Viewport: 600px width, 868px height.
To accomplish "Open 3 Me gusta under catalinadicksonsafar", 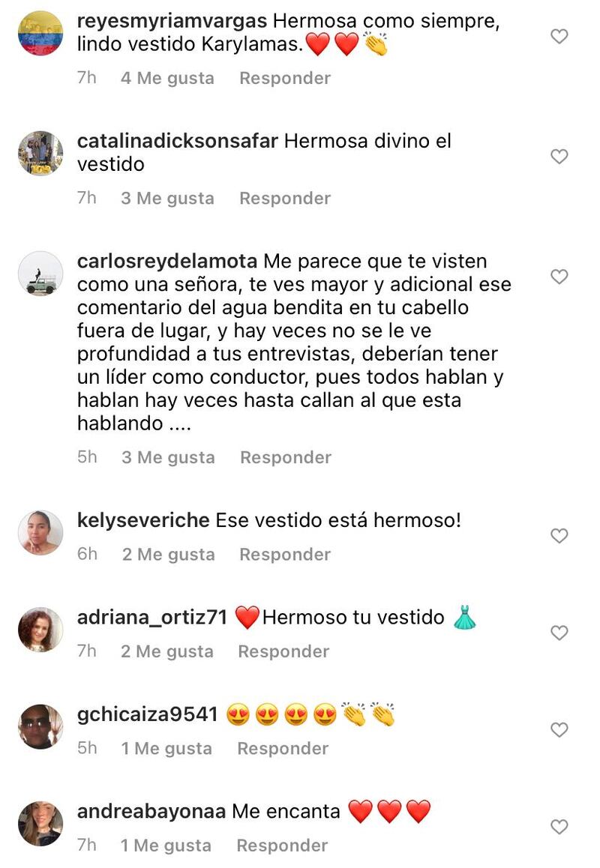I will [x=167, y=198].
